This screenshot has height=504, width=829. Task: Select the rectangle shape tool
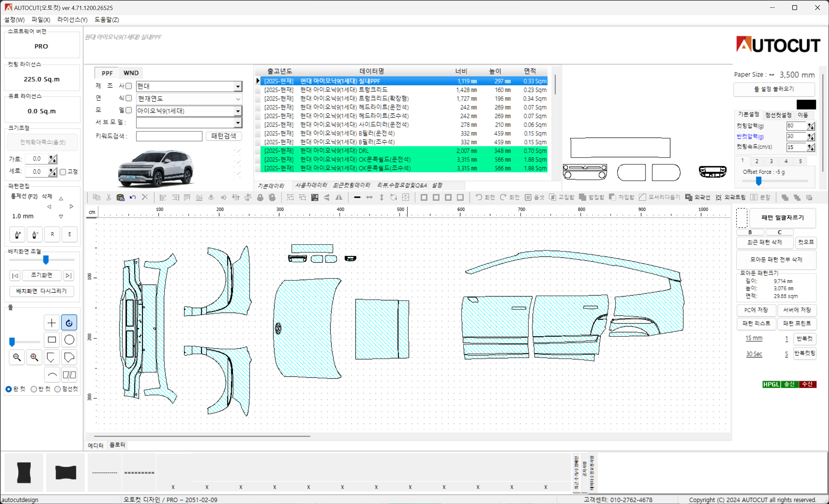click(52, 340)
